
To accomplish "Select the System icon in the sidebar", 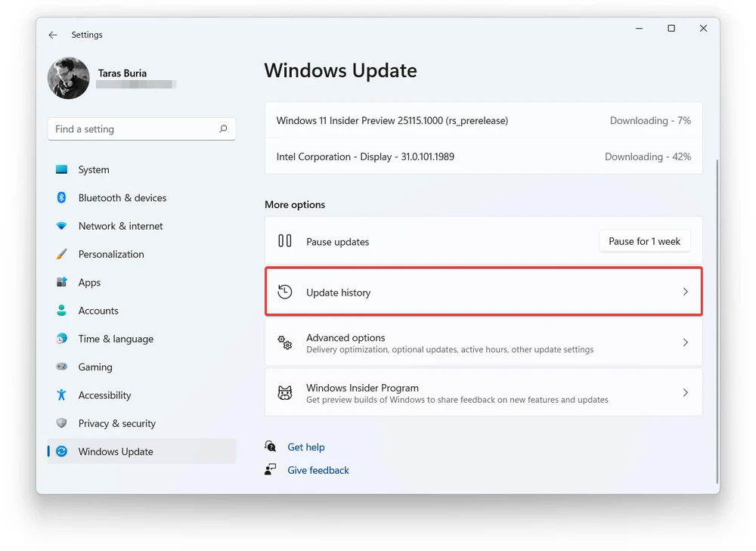I will 61,169.
